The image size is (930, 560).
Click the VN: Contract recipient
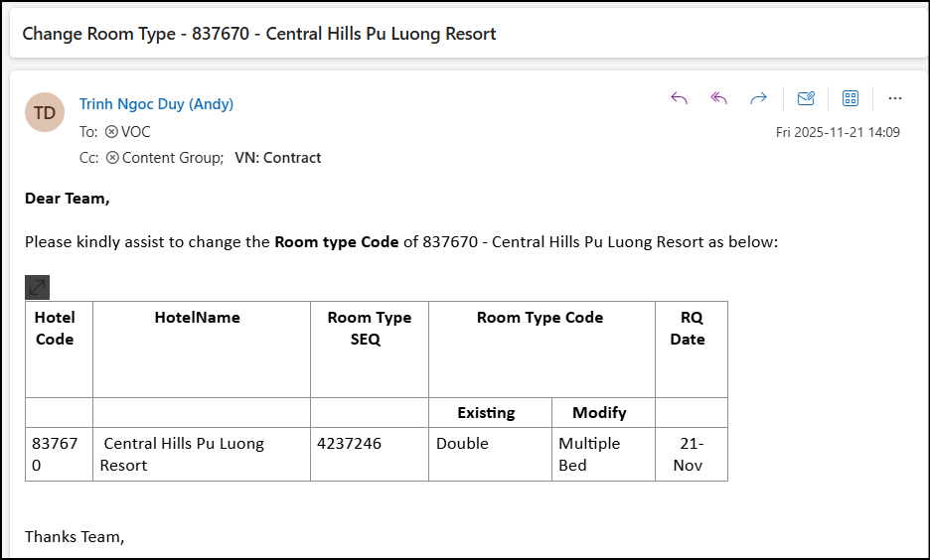tap(277, 158)
